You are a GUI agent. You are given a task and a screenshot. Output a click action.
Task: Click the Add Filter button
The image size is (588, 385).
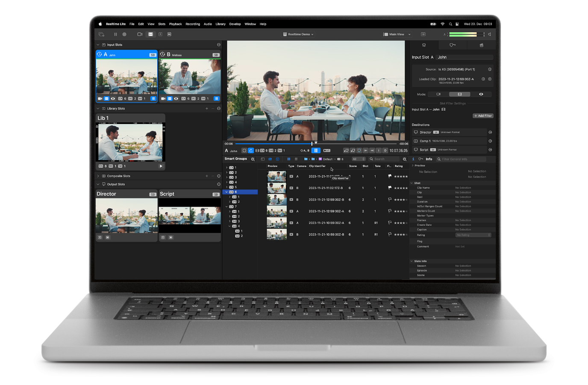click(x=483, y=116)
